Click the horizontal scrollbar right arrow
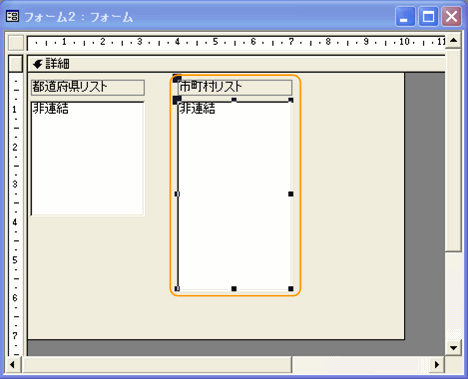This screenshot has height=379, width=468. pos(437,364)
